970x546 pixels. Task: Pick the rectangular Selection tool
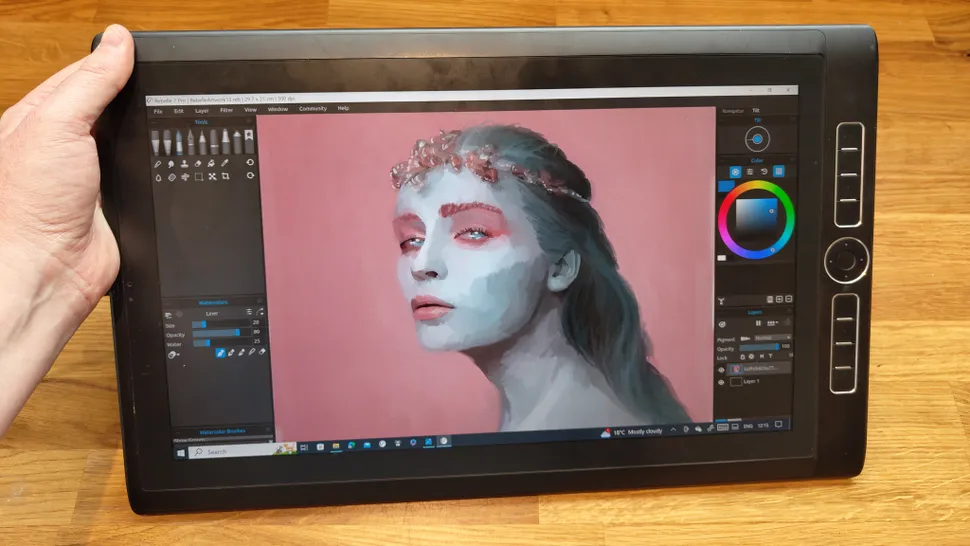(198, 177)
